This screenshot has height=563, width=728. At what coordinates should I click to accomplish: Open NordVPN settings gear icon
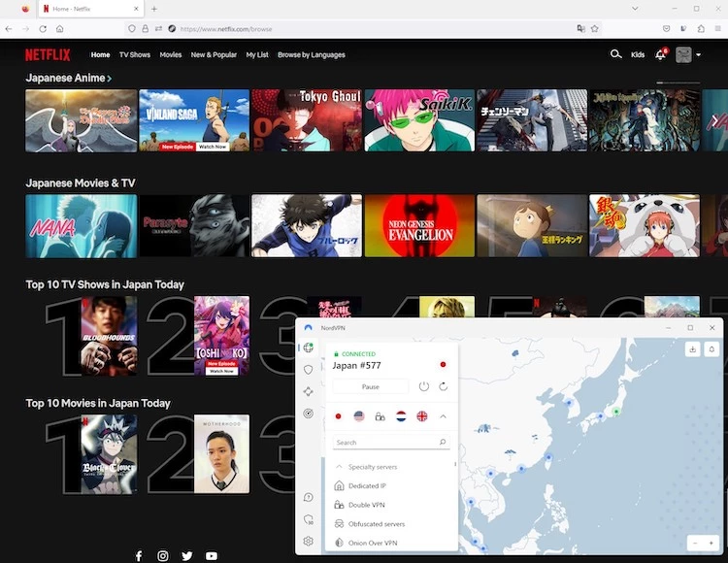(x=309, y=542)
